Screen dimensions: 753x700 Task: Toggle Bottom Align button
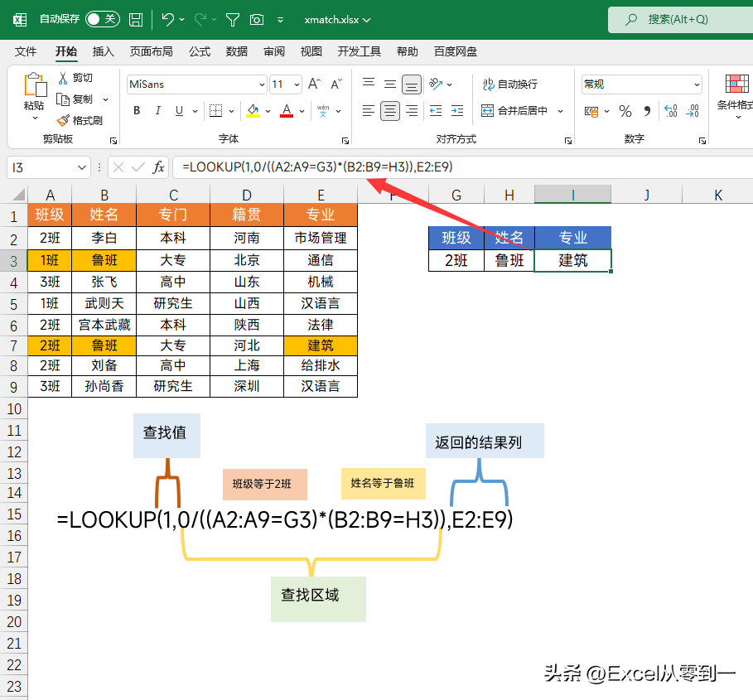[412, 84]
